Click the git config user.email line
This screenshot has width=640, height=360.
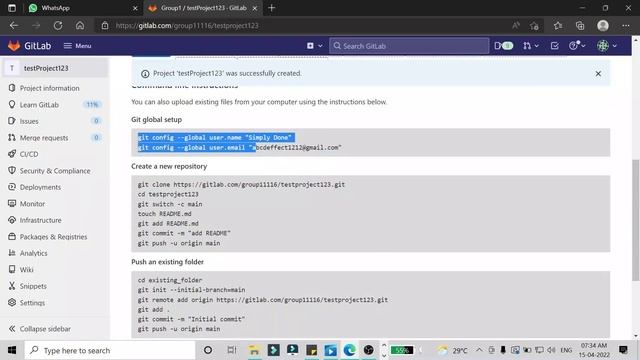240,147
